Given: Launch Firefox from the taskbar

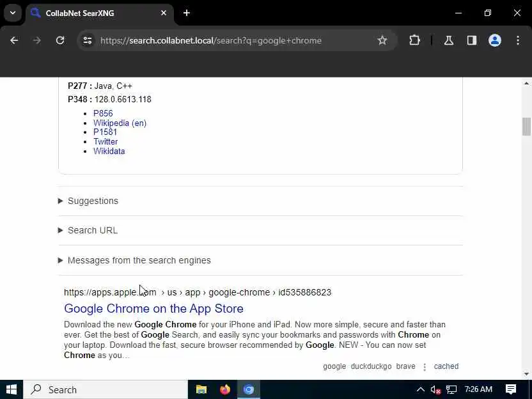Looking at the screenshot, I should point(224,389).
